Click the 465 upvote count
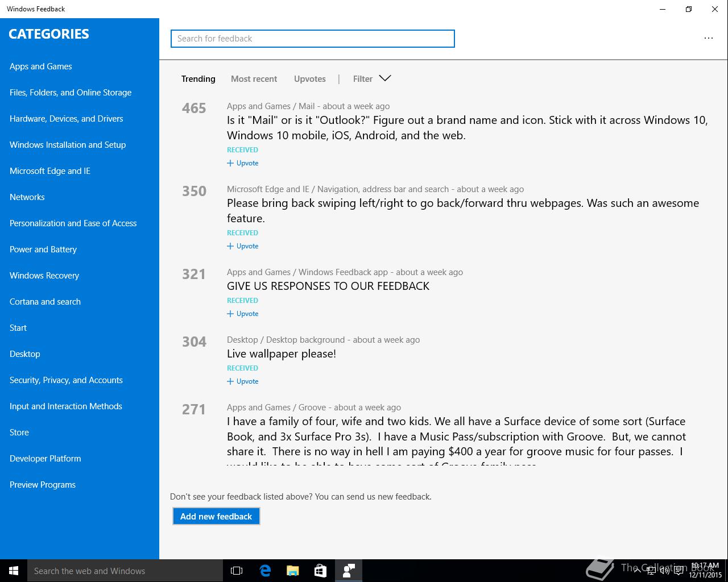728x582 pixels. coord(194,108)
